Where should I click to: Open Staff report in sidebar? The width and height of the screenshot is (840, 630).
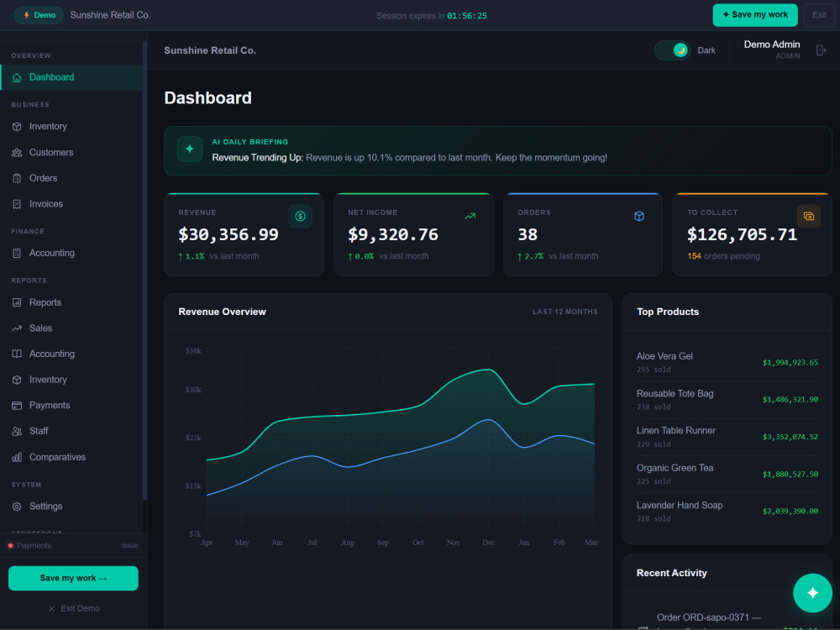(x=71, y=431)
